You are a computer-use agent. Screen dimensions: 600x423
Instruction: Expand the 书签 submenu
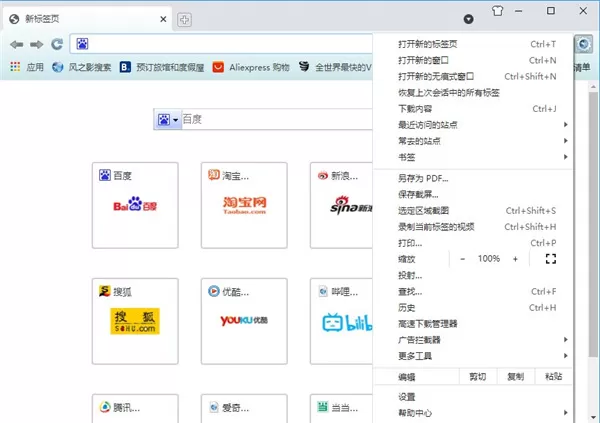pyautogui.click(x=473, y=157)
